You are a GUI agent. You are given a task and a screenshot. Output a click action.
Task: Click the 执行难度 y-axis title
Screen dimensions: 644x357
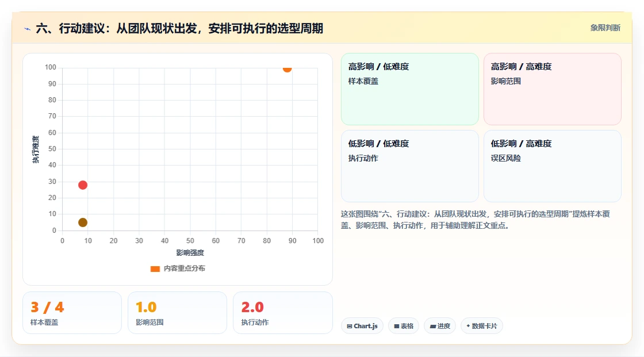[x=36, y=149]
